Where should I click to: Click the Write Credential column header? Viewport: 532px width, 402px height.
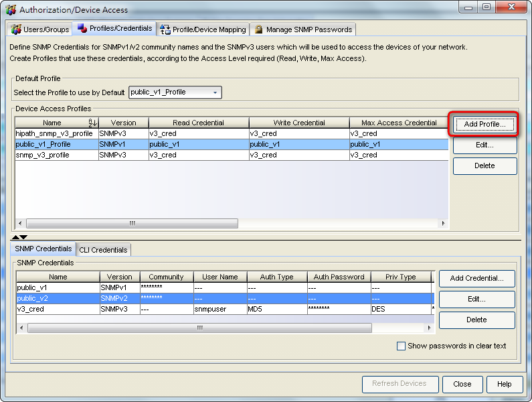click(x=299, y=123)
